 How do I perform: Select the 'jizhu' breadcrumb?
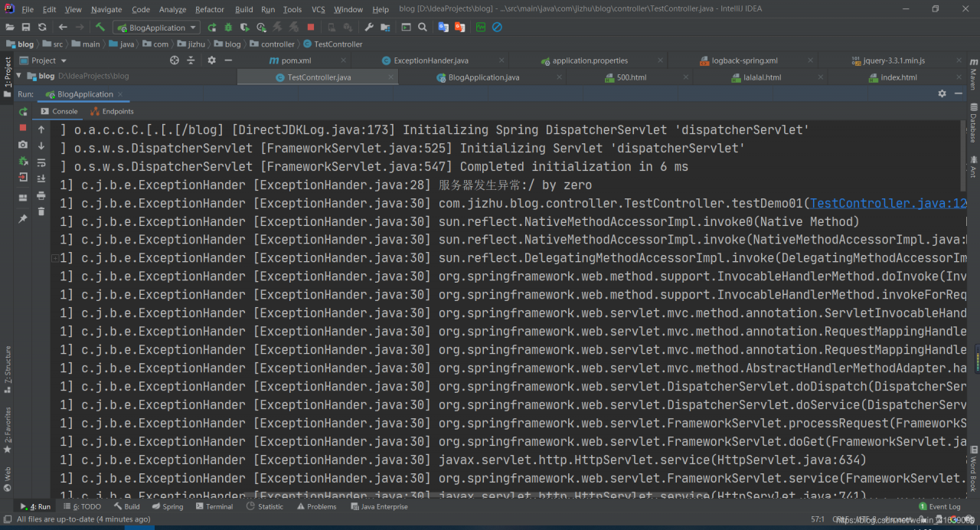191,44
